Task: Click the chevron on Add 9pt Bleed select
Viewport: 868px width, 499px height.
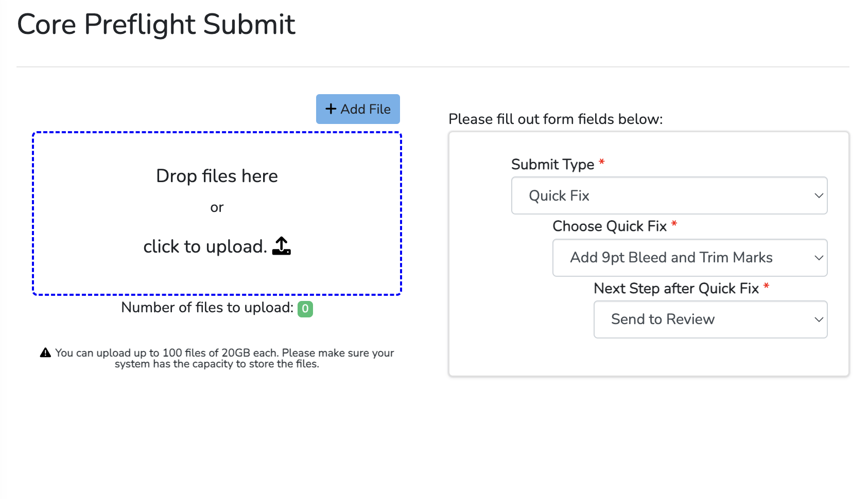Action: click(x=819, y=258)
